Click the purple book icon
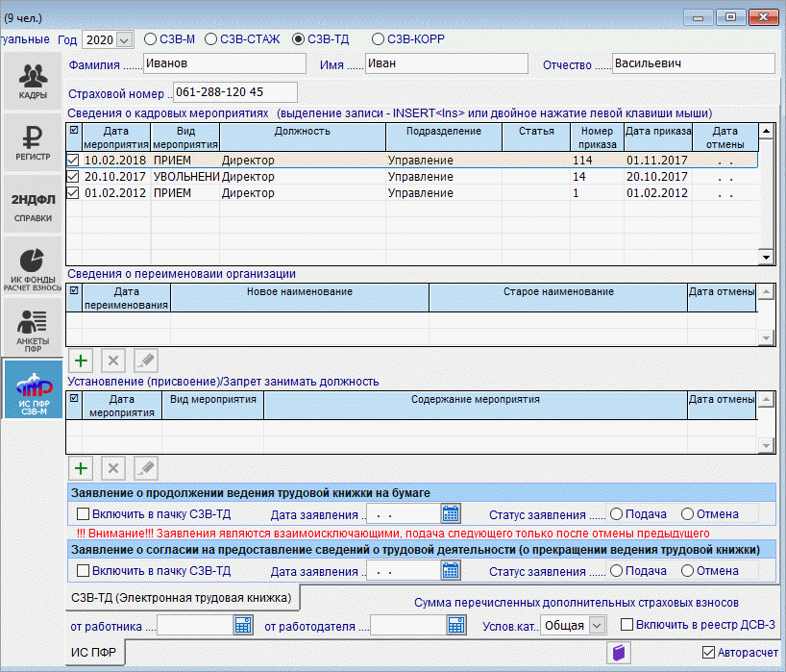The width and height of the screenshot is (786, 672). point(619,653)
